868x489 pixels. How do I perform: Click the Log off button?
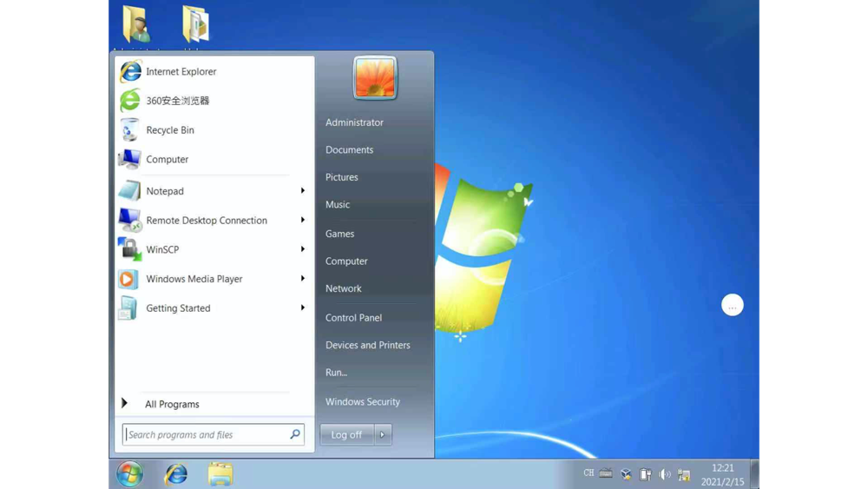pos(347,435)
